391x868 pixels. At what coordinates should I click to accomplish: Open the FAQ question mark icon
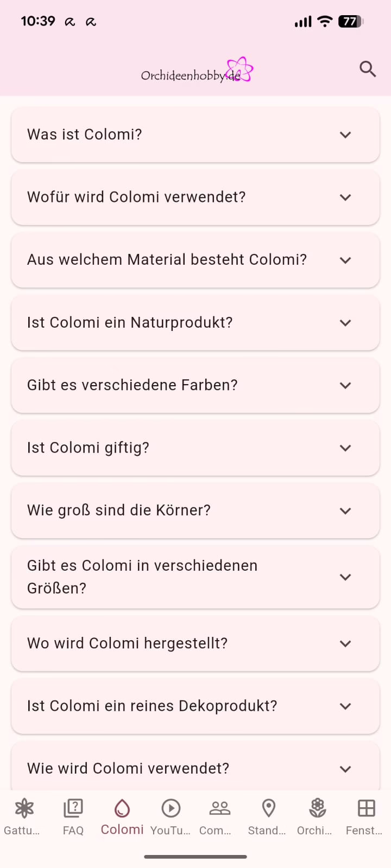(x=73, y=808)
